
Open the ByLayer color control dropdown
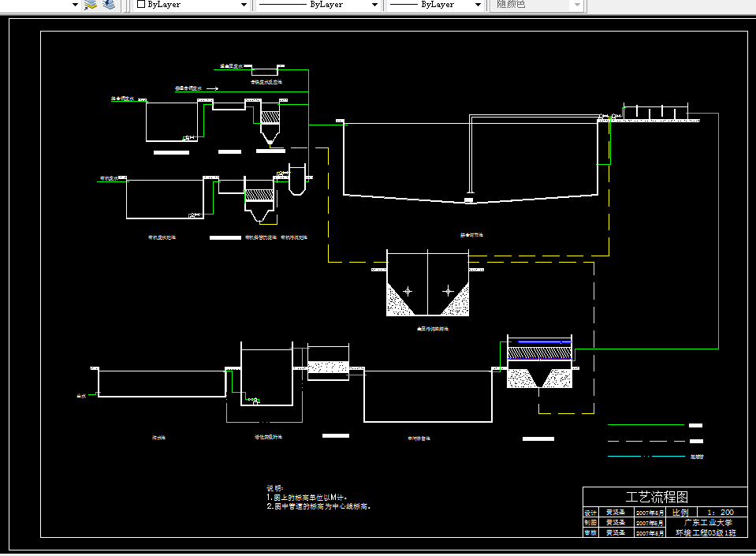[244, 5]
